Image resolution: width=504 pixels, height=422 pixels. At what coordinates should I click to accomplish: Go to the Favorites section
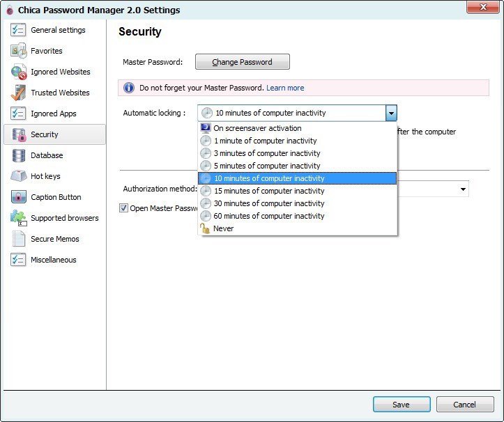pyautogui.click(x=55, y=51)
